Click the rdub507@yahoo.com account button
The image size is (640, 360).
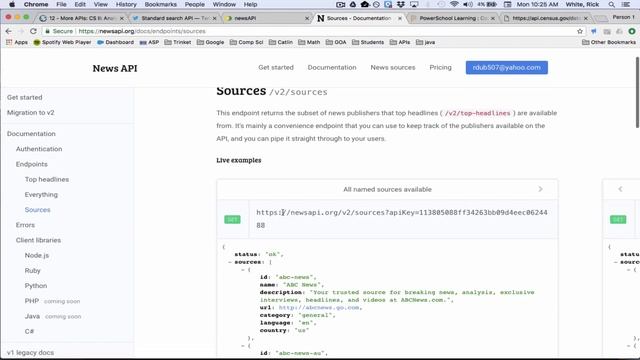(507, 67)
